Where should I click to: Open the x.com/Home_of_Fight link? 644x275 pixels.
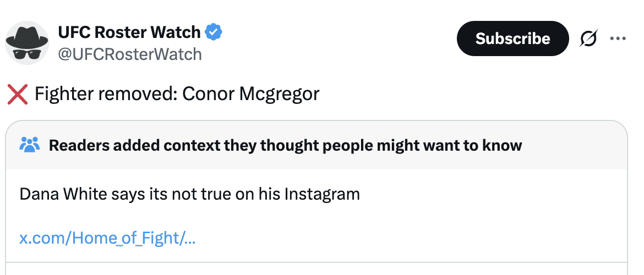[x=108, y=239]
